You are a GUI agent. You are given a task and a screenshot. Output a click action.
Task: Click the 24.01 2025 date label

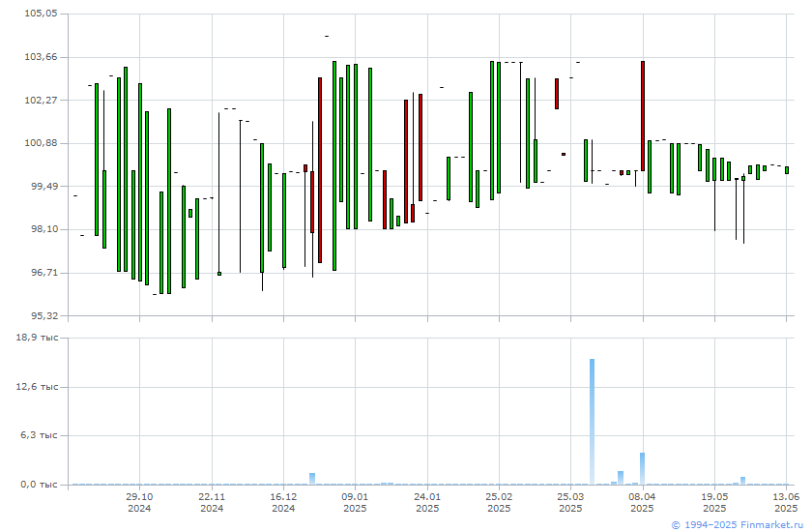click(427, 502)
